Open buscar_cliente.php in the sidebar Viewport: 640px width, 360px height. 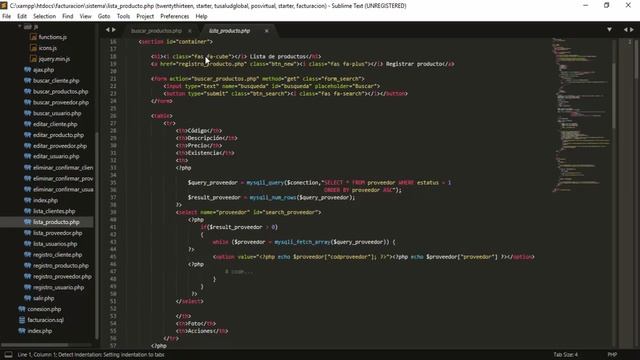[x=56, y=81]
